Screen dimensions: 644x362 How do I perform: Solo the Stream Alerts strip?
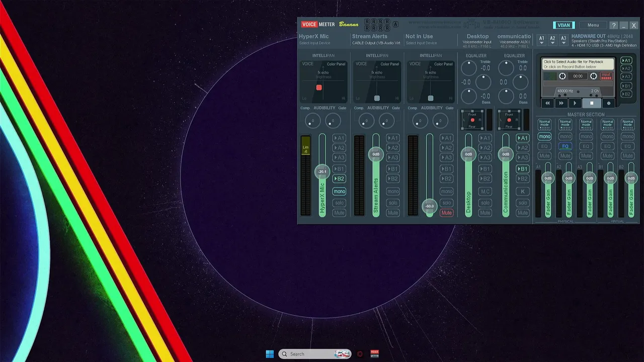tap(393, 203)
